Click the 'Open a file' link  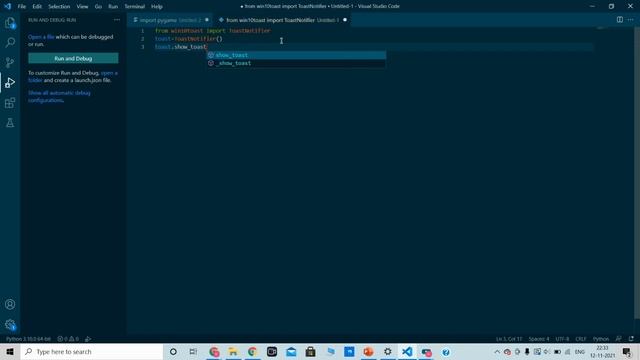41,37
